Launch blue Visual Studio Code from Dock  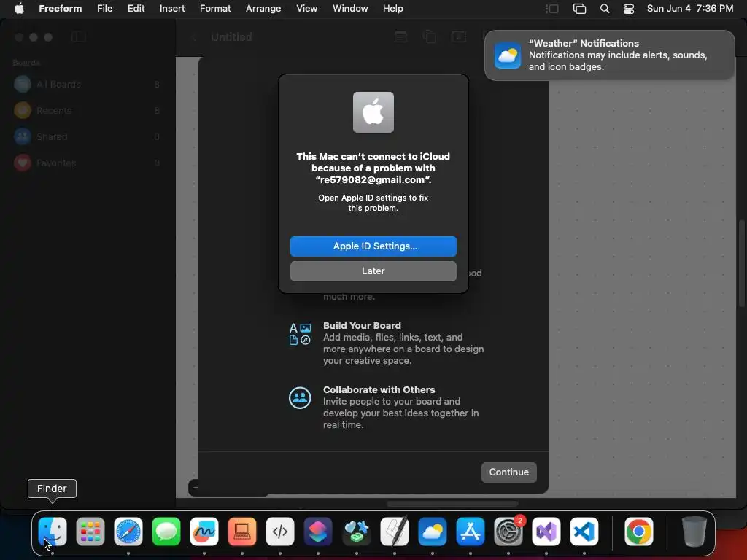click(584, 532)
